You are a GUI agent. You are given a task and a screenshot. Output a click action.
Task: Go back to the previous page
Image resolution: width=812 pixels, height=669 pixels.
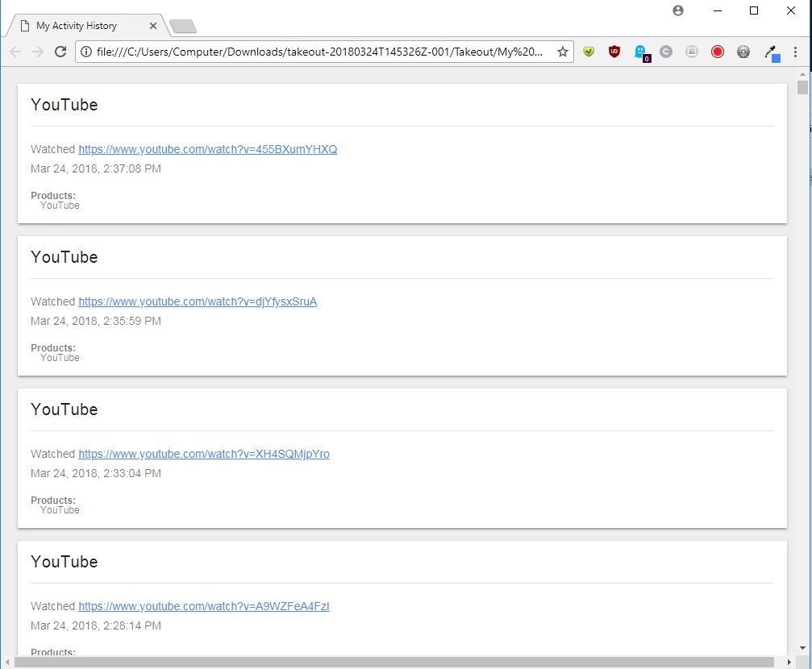(x=15, y=52)
